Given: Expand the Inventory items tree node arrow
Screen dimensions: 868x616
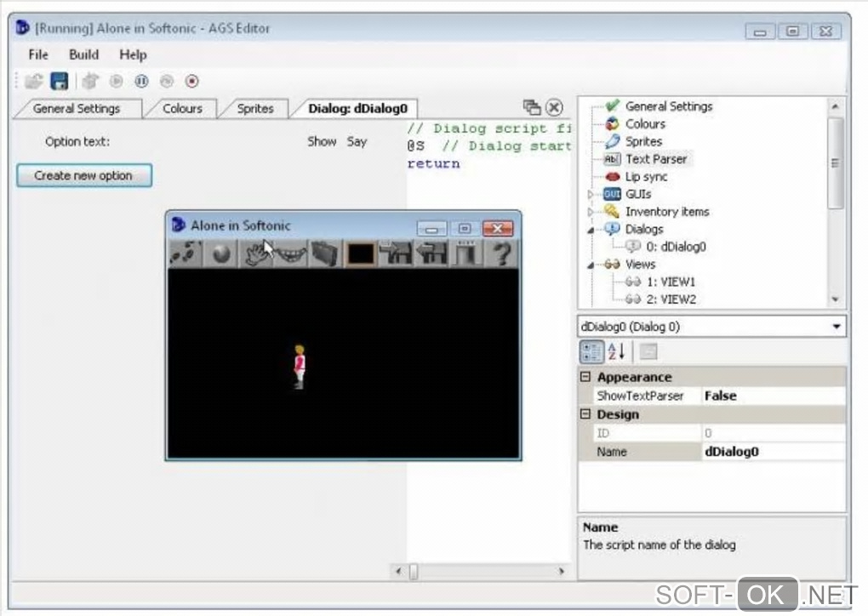Looking at the screenshot, I should (590, 212).
